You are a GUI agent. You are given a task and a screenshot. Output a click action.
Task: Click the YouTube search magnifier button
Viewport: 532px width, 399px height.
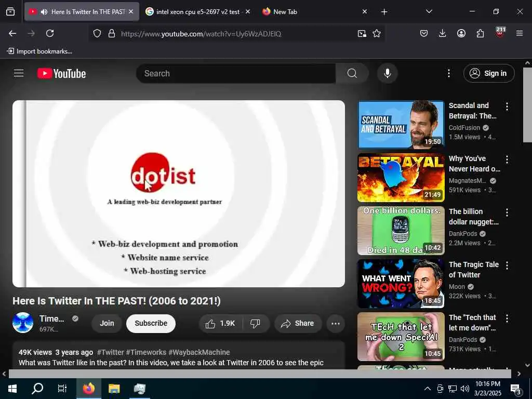(x=352, y=73)
